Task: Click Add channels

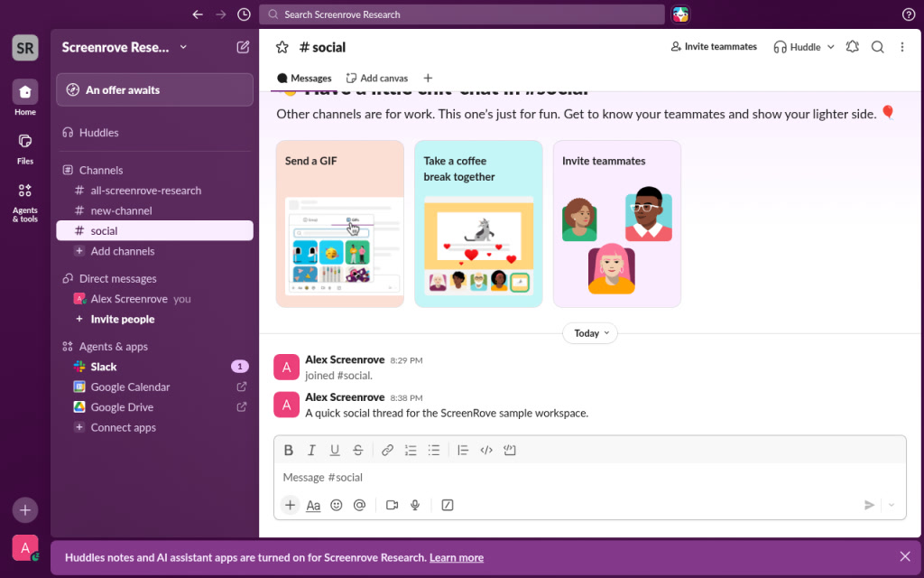Action: tap(155, 251)
